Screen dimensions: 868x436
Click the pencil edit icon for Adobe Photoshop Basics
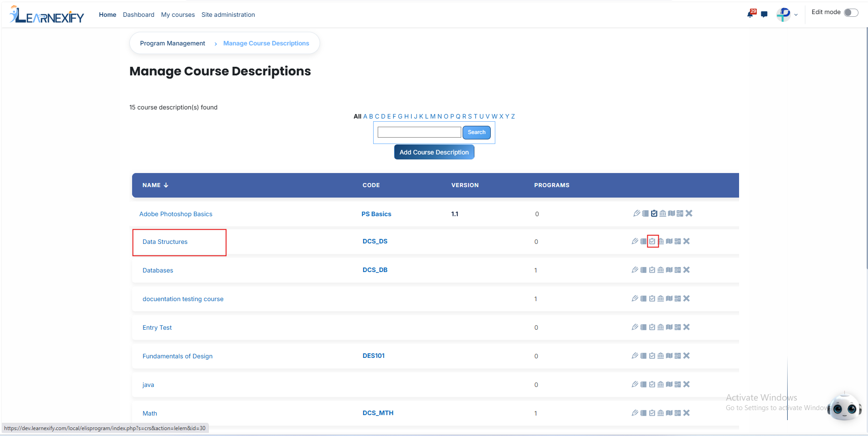[637, 213]
